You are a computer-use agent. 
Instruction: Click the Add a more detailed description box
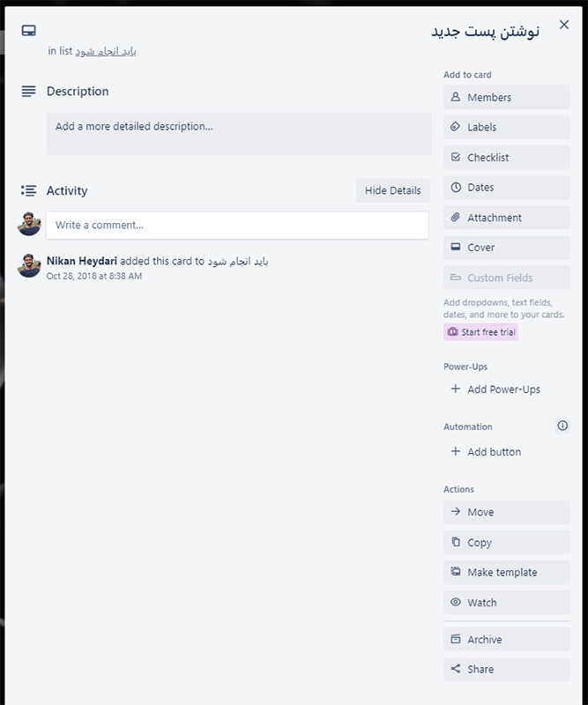tap(238, 134)
